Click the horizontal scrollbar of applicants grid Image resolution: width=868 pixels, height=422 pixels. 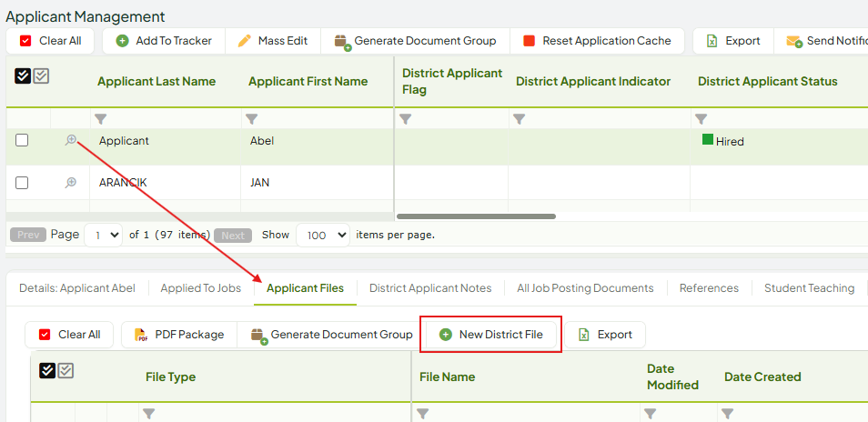[476, 216]
